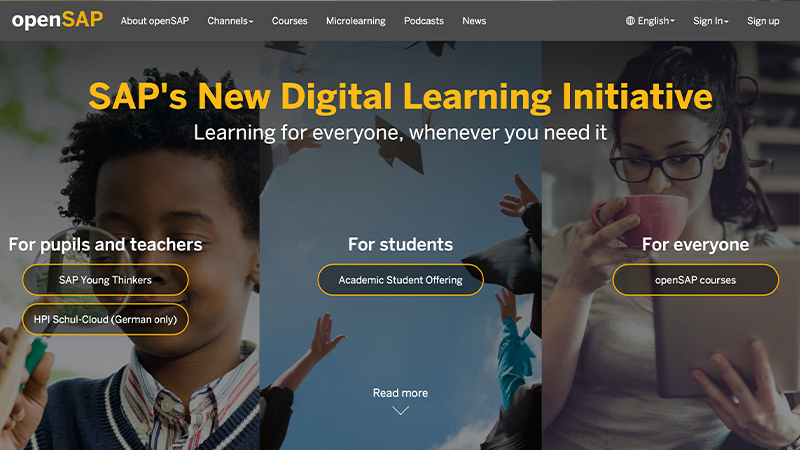This screenshot has height=450, width=800.
Task: Click the openSAP logo
Action: tap(57, 20)
